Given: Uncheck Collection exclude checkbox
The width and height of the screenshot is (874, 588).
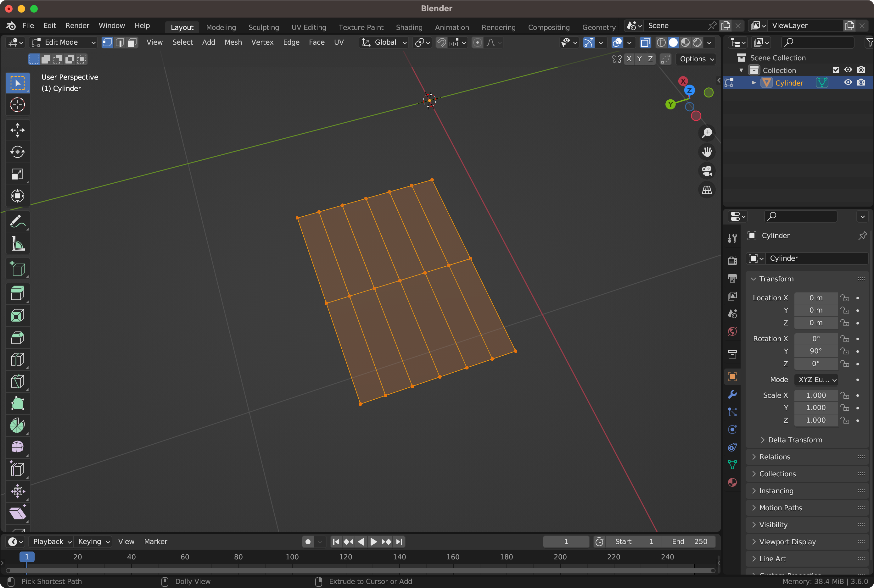Looking at the screenshot, I should (x=836, y=70).
